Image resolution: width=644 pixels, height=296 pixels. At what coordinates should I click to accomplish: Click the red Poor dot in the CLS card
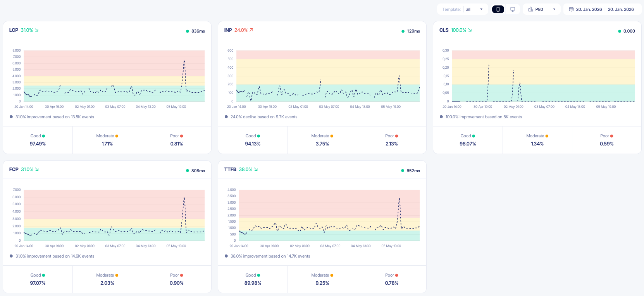(x=611, y=136)
